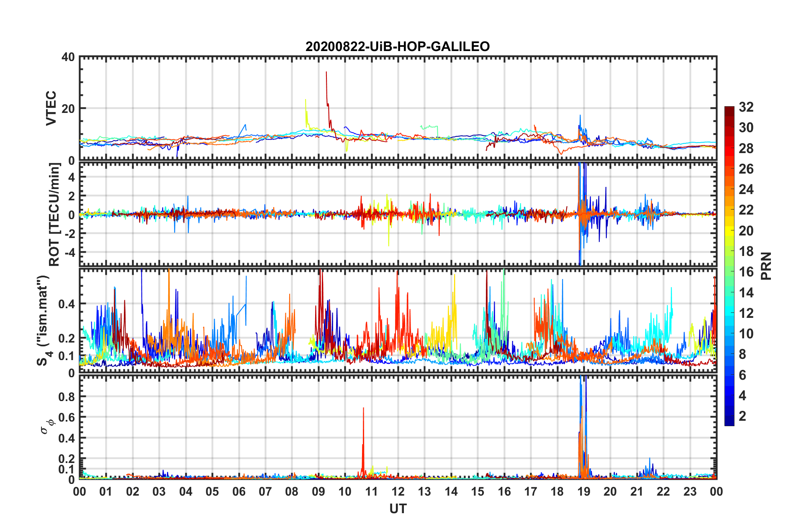796x532 pixels.
Task: Click the "8" PRN colorbar tick label
Action: (x=742, y=354)
